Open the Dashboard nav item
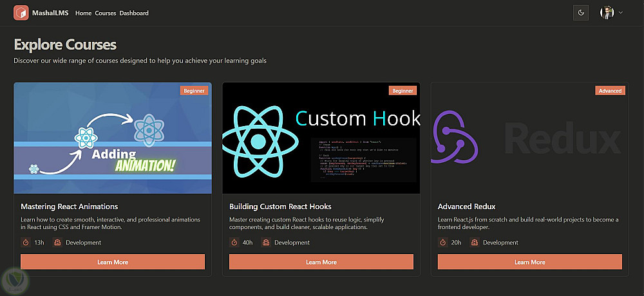 134,13
